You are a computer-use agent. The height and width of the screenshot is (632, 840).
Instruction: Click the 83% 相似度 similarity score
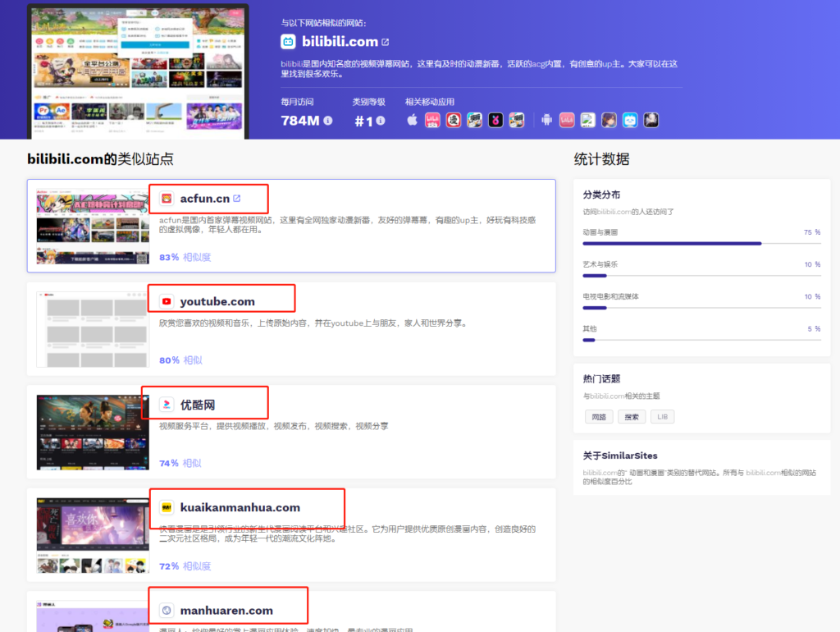[x=185, y=257]
